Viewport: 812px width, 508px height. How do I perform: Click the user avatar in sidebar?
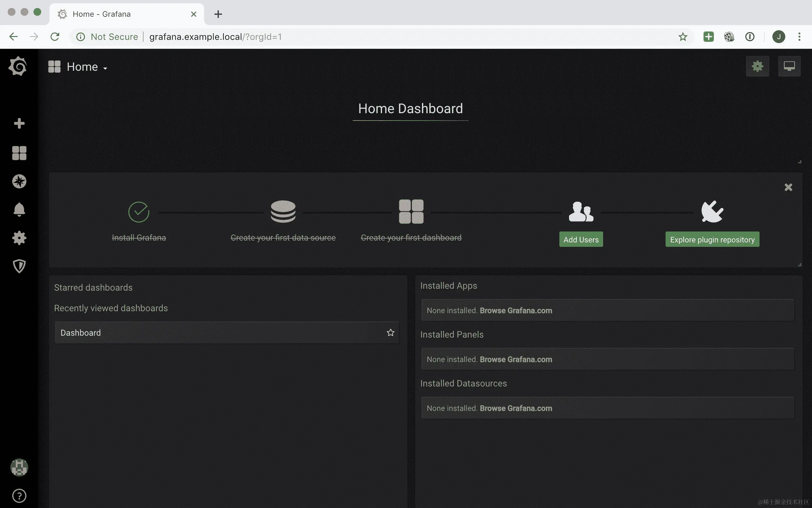click(x=19, y=467)
